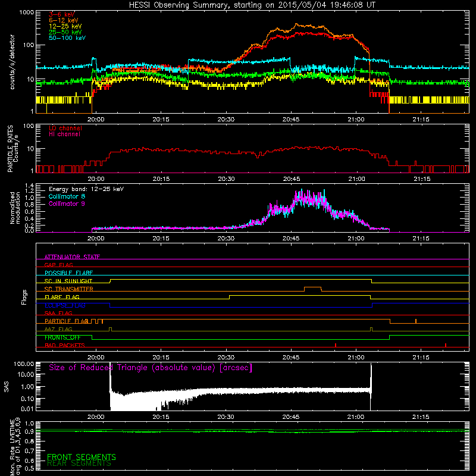Select the '25-50 keV' legend label
The image size is (476, 476).
coord(65,32)
